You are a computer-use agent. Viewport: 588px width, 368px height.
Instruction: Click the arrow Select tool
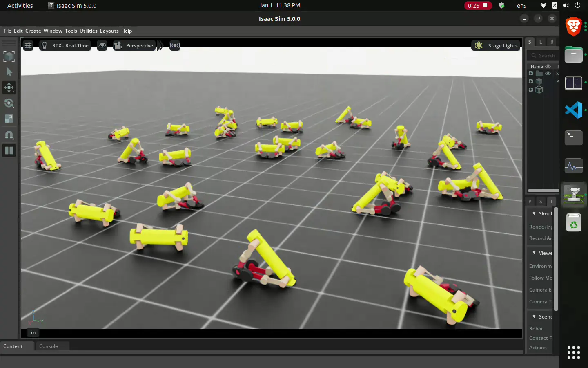click(x=9, y=72)
